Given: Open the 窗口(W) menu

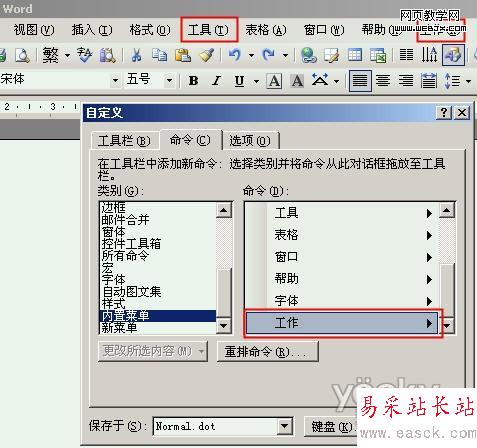Looking at the screenshot, I should [x=324, y=30].
